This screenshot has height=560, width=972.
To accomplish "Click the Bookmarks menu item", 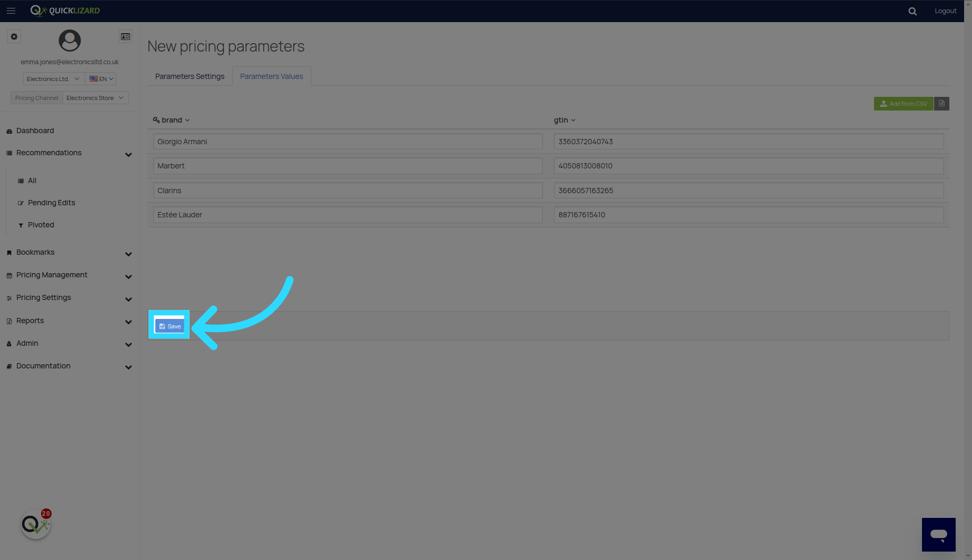I will [x=35, y=252].
